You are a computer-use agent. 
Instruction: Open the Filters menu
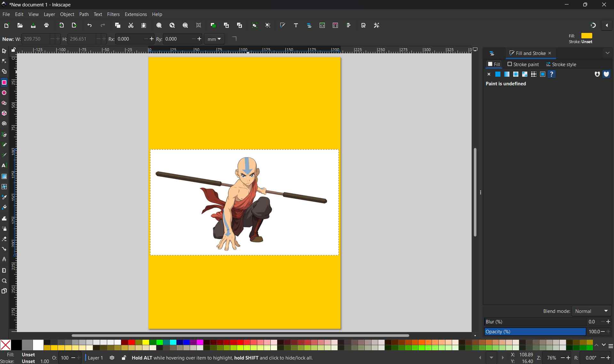point(113,14)
